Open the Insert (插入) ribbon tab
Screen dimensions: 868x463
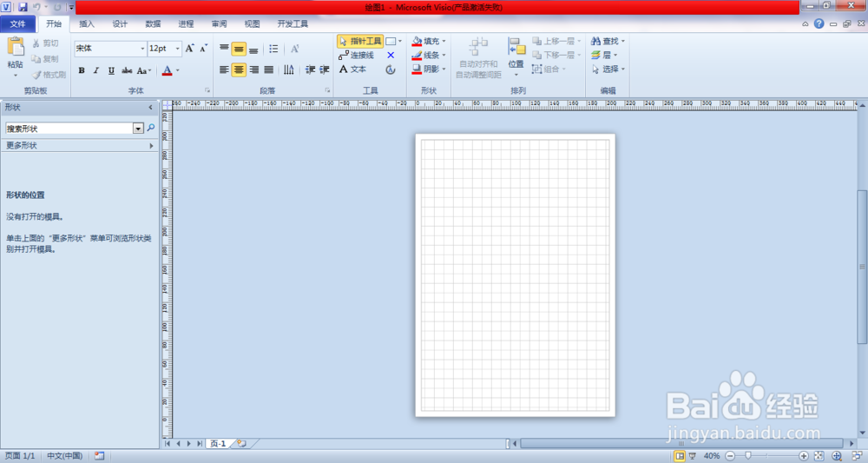pyautogui.click(x=87, y=23)
